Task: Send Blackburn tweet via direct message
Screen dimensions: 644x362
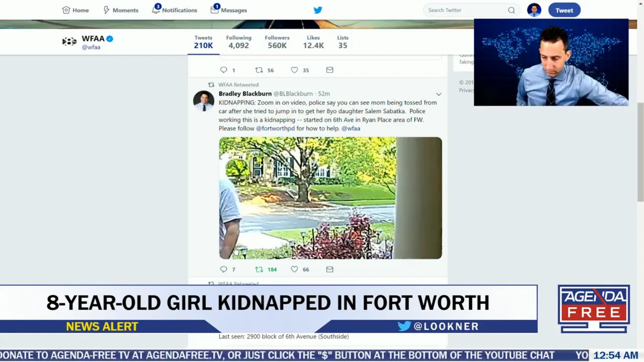Action: pyautogui.click(x=330, y=269)
